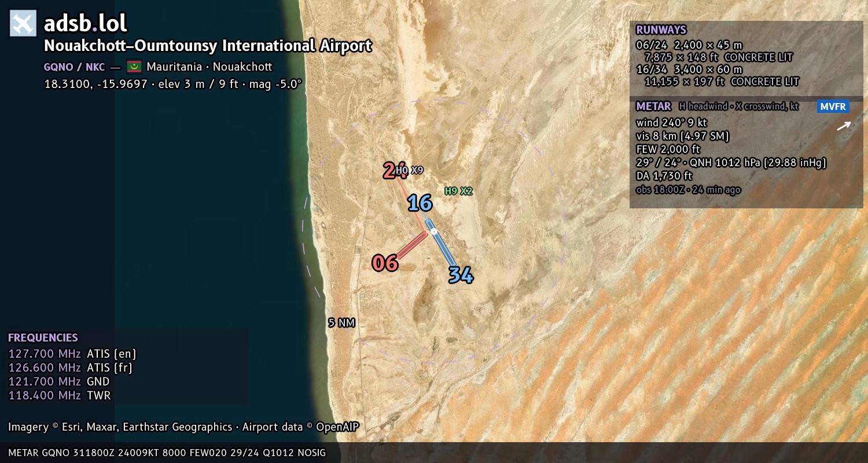This screenshot has width=868, height=463.
Task: Click the FEW 2,000 ft cloud reading
Action: pos(668,149)
